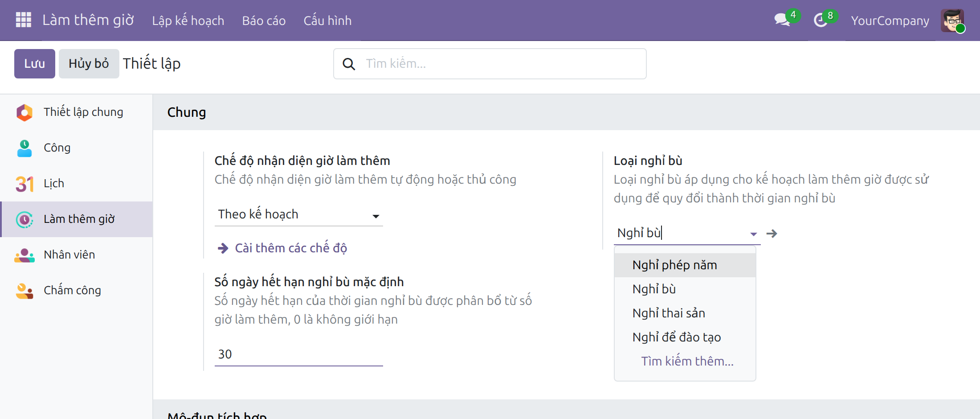Open the activities clock icon
Viewport: 980px width, 419px height.
tap(821, 20)
